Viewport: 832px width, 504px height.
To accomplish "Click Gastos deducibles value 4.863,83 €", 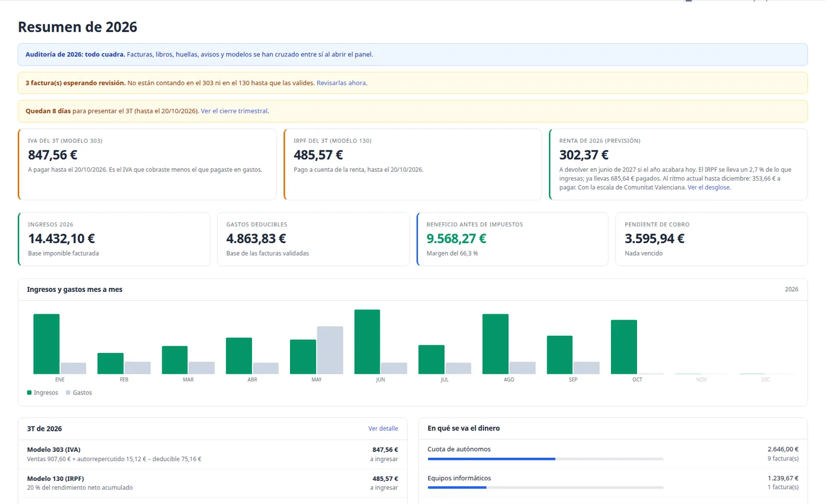I will tap(256, 239).
